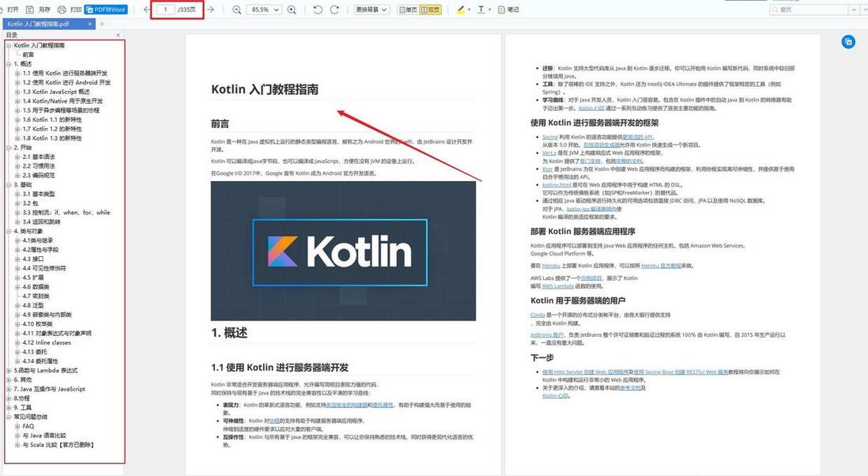Image resolution: width=868 pixels, height=476 pixels.
Task: Select 1.3 Kotlin JavaScript 概述 entry
Action: 56,92
